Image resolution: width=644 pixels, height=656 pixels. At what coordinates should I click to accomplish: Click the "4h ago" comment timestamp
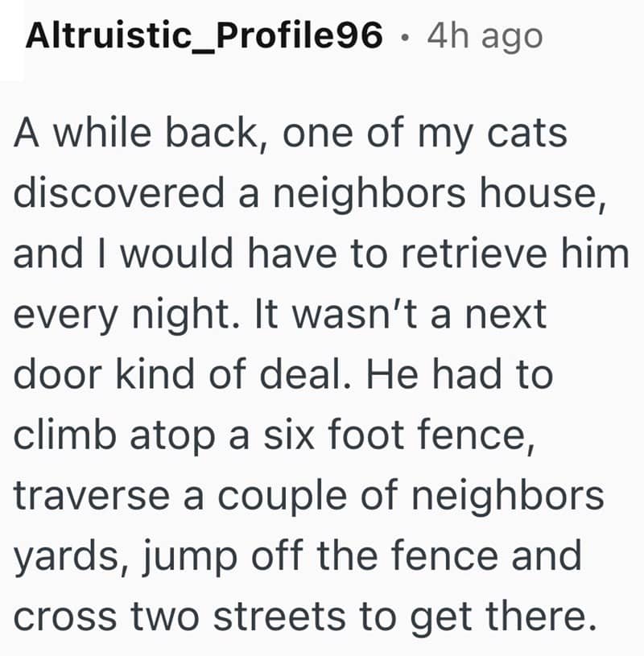[x=485, y=36]
